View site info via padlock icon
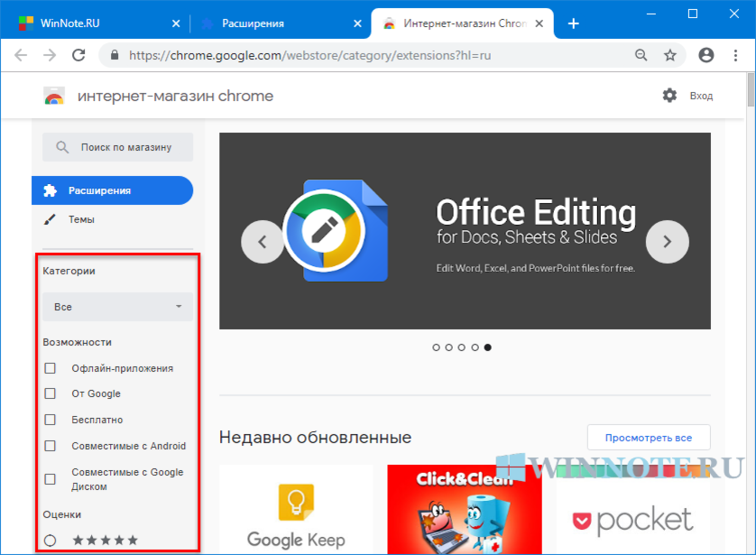This screenshot has width=756, height=555. click(x=115, y=55)
